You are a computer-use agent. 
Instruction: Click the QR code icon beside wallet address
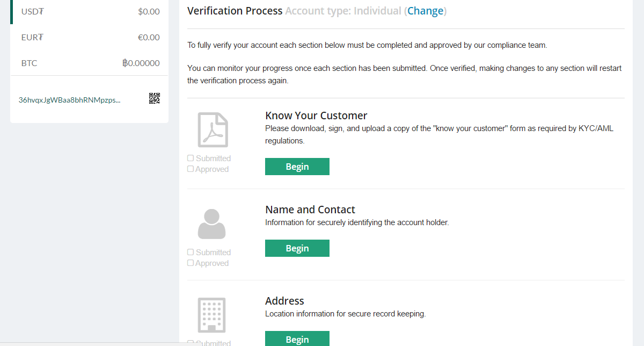click(x=155, y=98)
